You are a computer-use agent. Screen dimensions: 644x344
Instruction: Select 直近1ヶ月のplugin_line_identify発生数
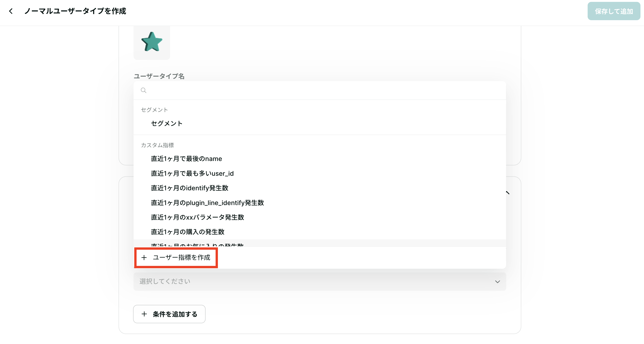pyautogui.click(x=320, y=203)
